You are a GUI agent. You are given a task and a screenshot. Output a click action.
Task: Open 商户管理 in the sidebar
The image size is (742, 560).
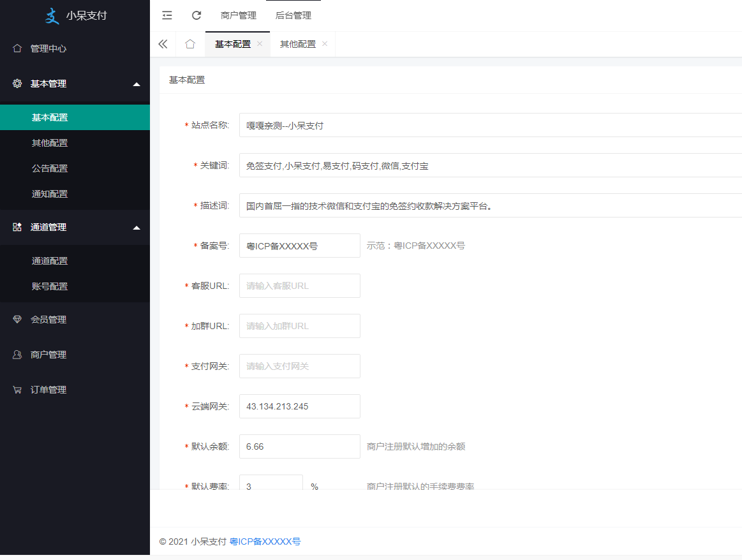click(48, 355)
